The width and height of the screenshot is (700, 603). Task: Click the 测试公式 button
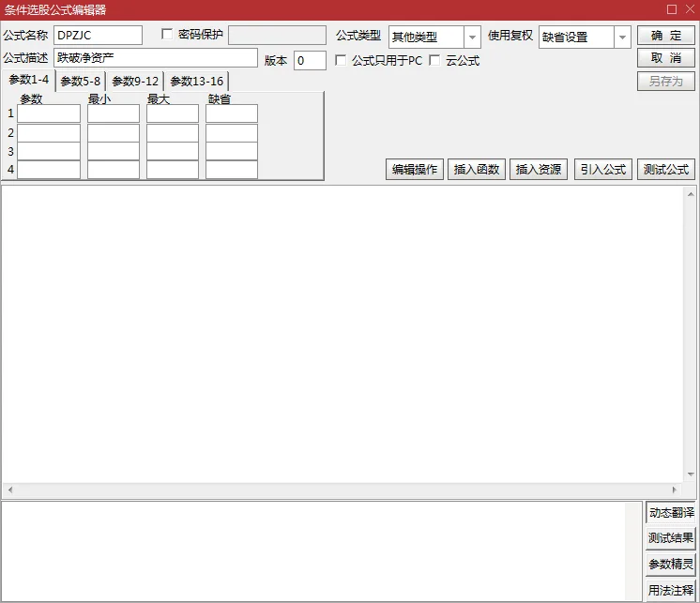665,170
